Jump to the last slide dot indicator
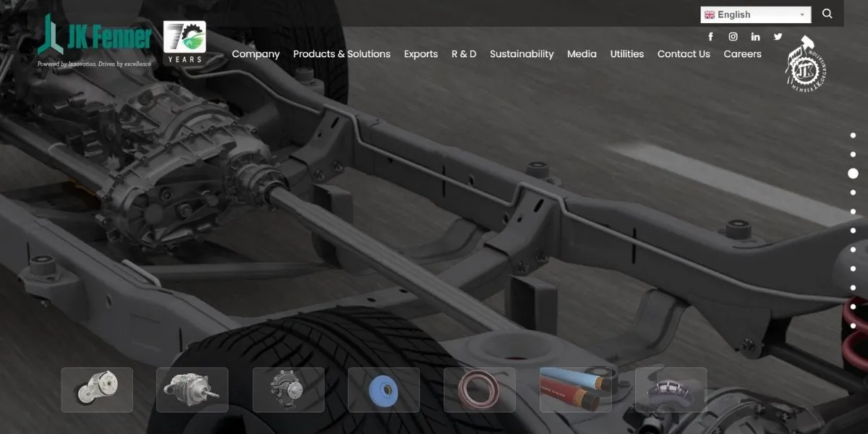The width and height of the screenshot is (868, 434). pyautogui.click(x=853, y=326)
